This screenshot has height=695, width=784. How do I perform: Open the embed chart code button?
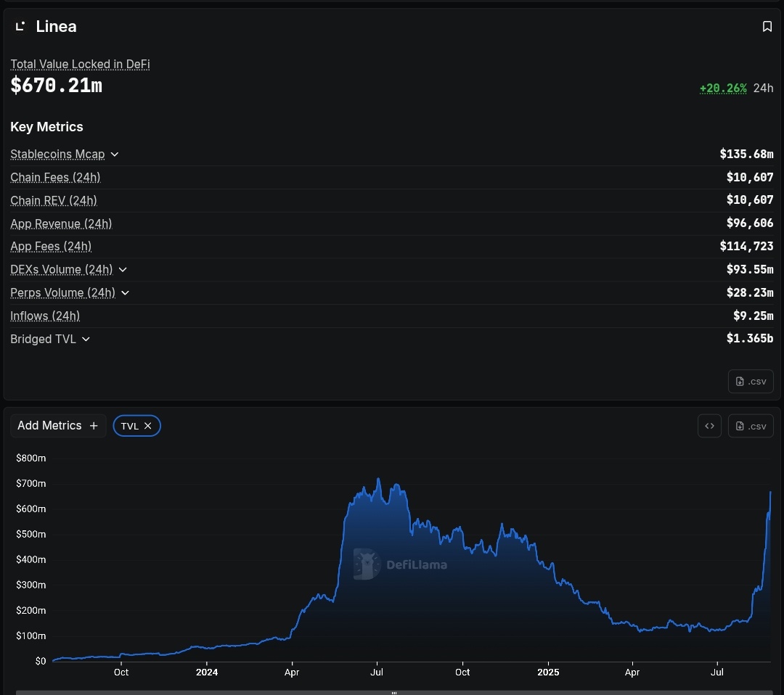(709, 426)
